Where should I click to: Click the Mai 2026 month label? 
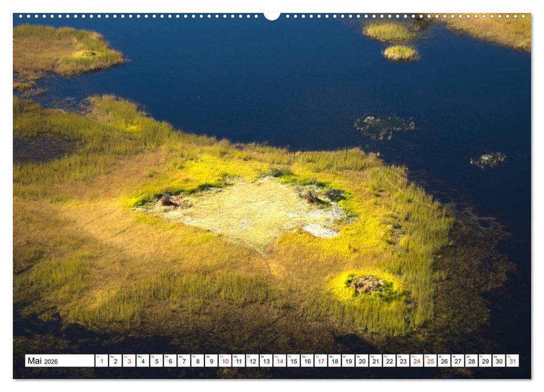coord(43,361)
